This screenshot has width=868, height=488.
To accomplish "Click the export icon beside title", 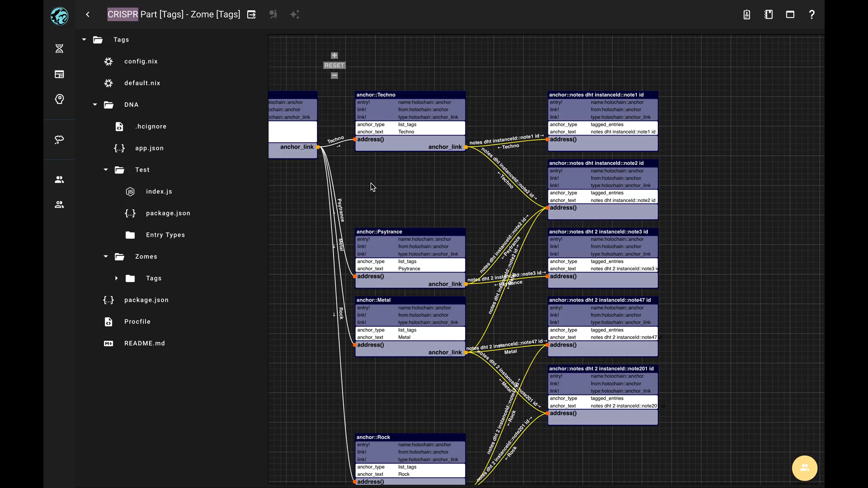I will (251, 14).
